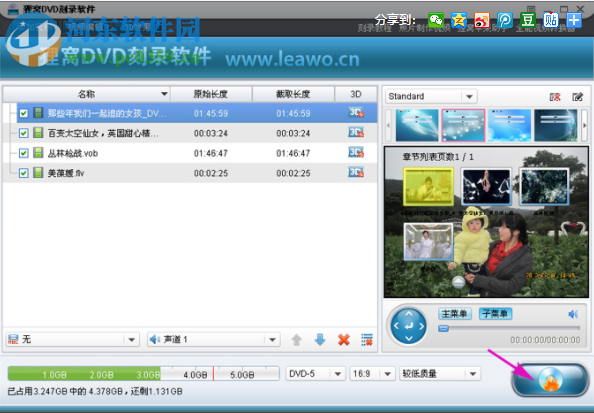Share to Sina Weibo icon
594x413 pixels.
(x=482, y=20)
